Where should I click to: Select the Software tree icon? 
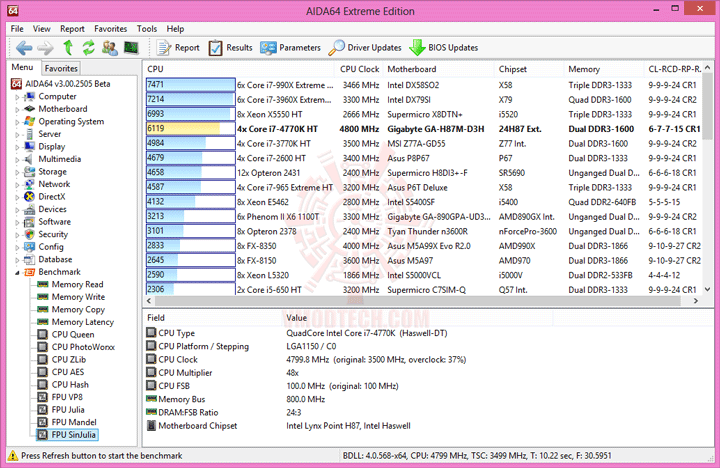[x=29, y=222]
